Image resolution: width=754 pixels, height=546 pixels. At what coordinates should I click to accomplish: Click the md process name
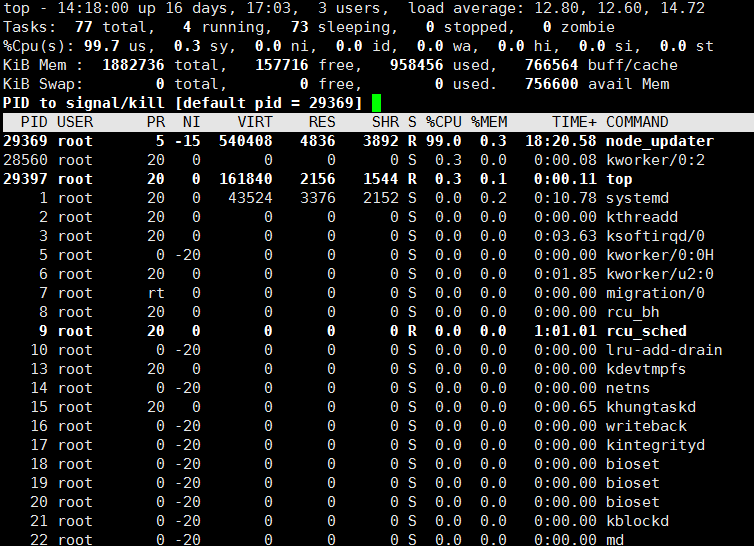click(615, 540)
